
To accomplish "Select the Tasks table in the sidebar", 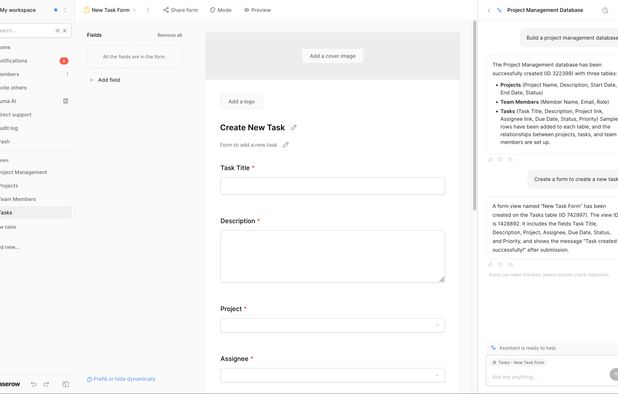I will click(x=35, y=213).
